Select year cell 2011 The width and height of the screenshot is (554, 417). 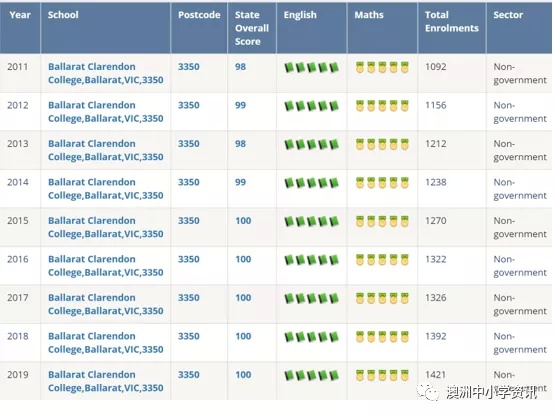[18, 67]
